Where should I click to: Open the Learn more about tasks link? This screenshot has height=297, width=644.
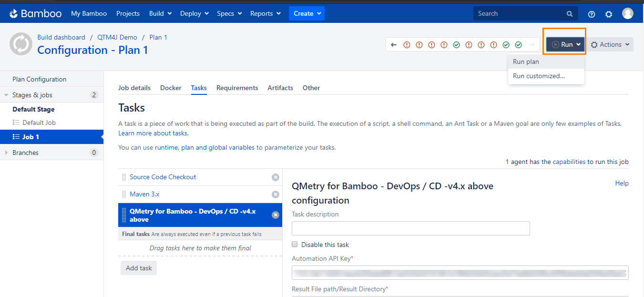click(x=153, y=133)
